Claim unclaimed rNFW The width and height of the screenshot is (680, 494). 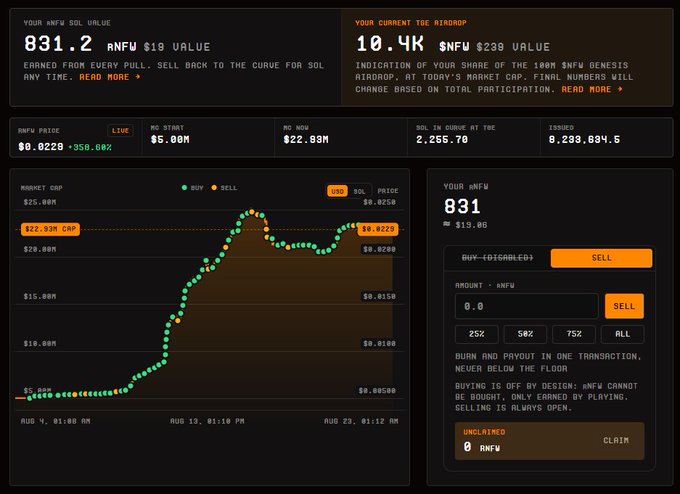[616, 440]
